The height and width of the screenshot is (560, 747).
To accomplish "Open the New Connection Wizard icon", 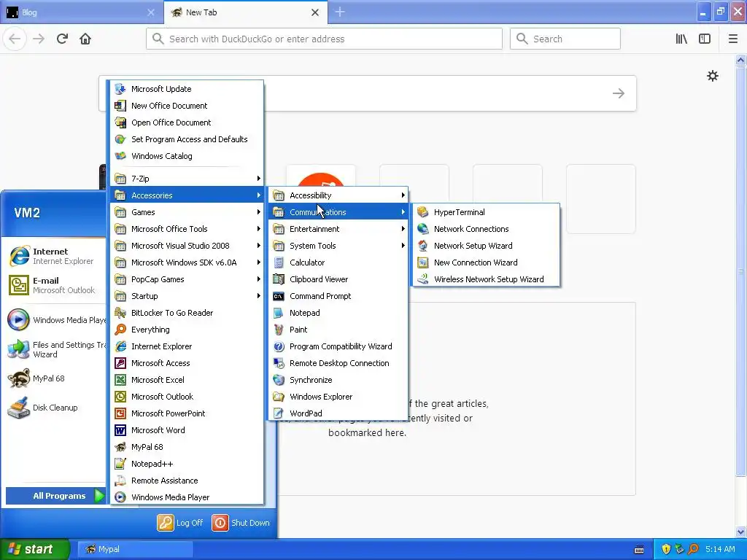I will 422,262.
